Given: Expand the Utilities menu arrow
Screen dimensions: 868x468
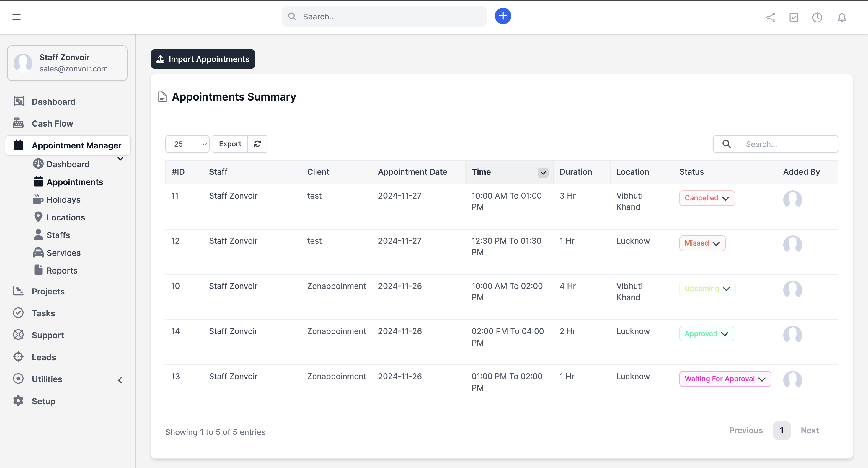Looking at the screenshot, I should [x=120, y=380].
